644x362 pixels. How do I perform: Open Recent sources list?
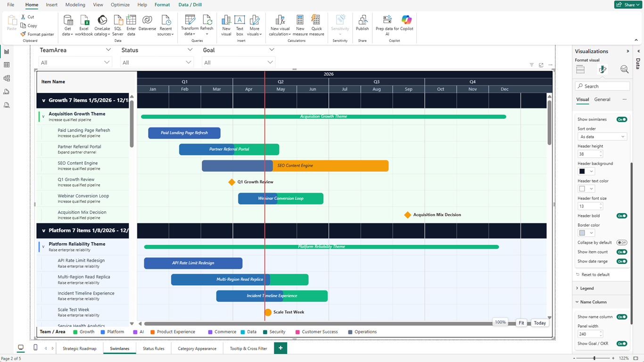tap(165, 25)
